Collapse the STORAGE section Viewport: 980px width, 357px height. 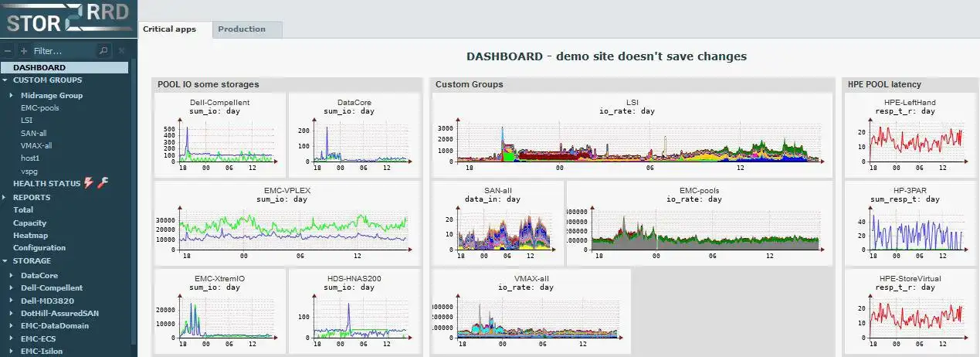coord(6,261)
